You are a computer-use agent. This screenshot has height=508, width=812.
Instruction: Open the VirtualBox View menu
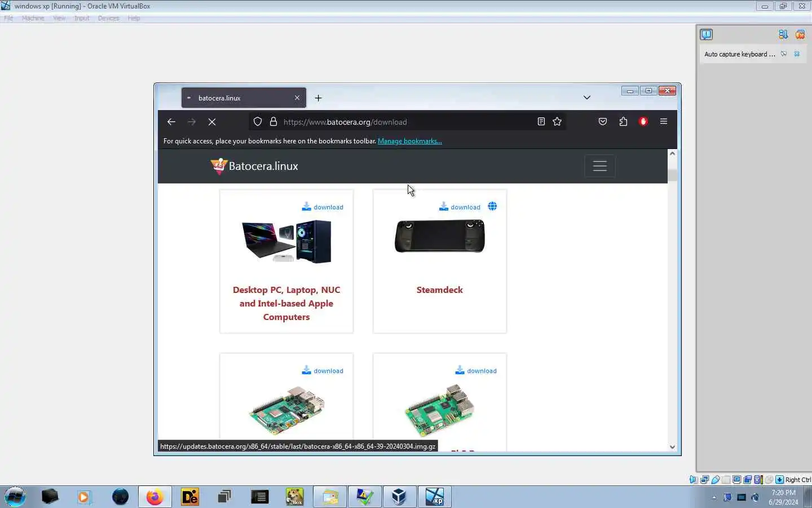point(59,18)
